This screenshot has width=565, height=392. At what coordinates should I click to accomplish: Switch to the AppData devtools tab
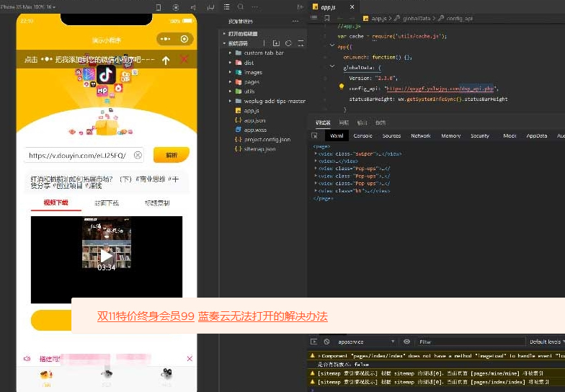click(536, 135)
